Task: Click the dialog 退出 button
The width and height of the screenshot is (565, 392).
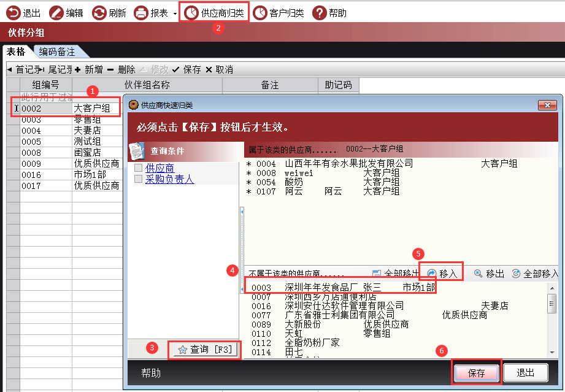Action: (x=525, y=372)
